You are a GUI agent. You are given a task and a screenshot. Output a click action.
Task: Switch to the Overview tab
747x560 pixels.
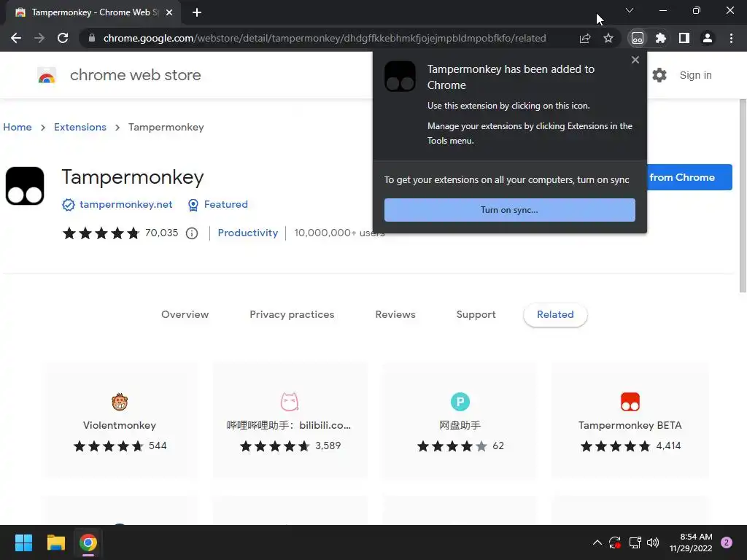pos(185,314)
